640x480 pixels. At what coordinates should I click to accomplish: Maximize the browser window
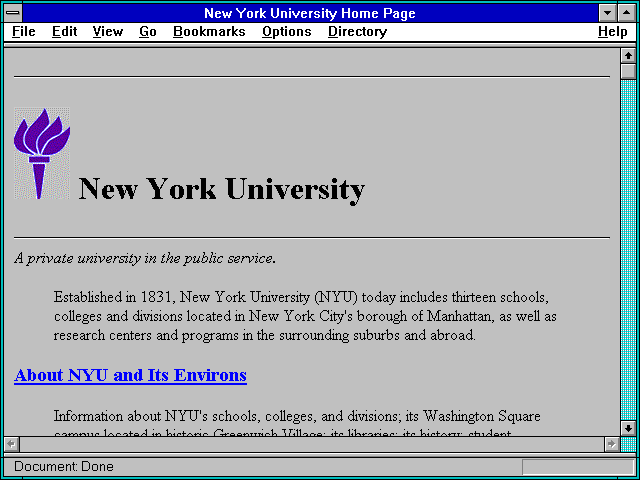click(x=627, y=13)
